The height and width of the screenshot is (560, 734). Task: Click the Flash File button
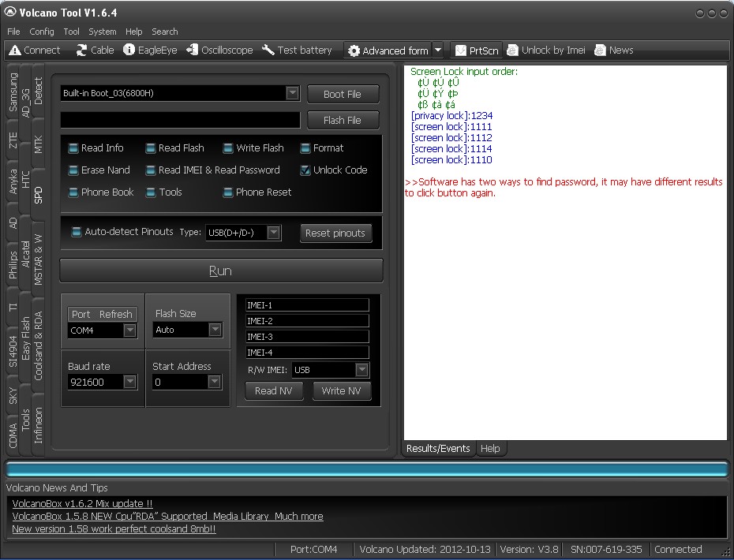[x=343, y=120]
